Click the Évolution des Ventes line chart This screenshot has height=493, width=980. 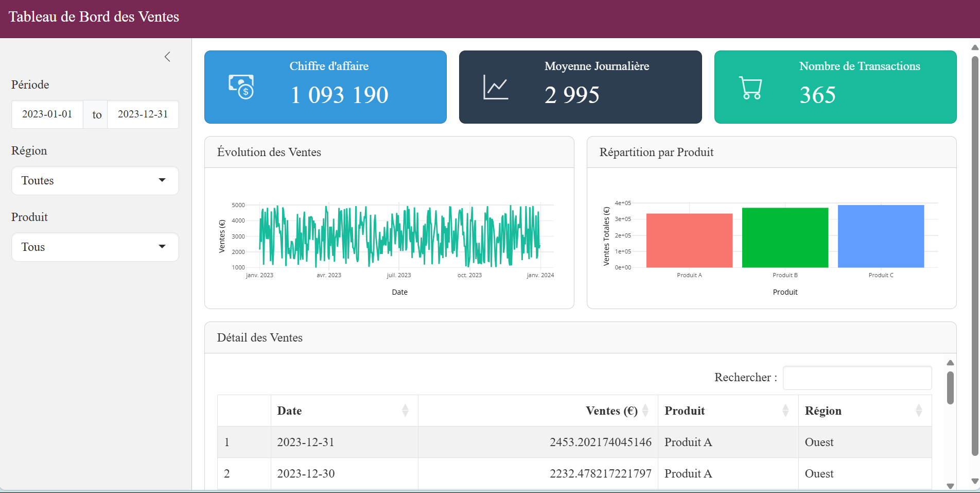coord(399,236)
